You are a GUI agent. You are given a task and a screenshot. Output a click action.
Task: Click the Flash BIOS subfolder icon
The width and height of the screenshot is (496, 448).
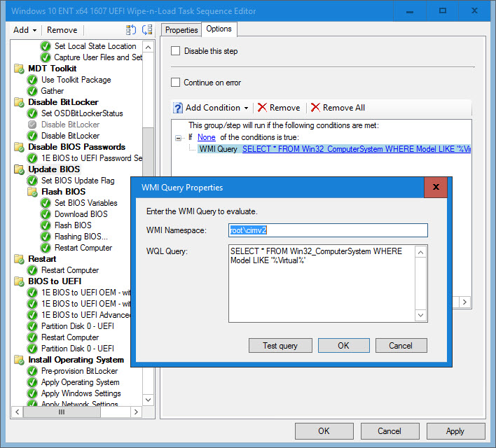(x=32, y=192)
